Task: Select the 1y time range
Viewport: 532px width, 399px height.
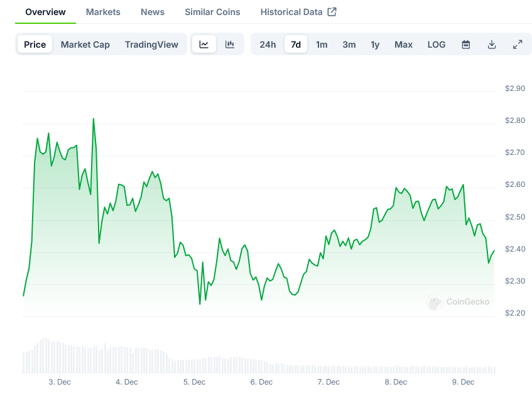Action: pyautogui.click(x=375, y=45)
